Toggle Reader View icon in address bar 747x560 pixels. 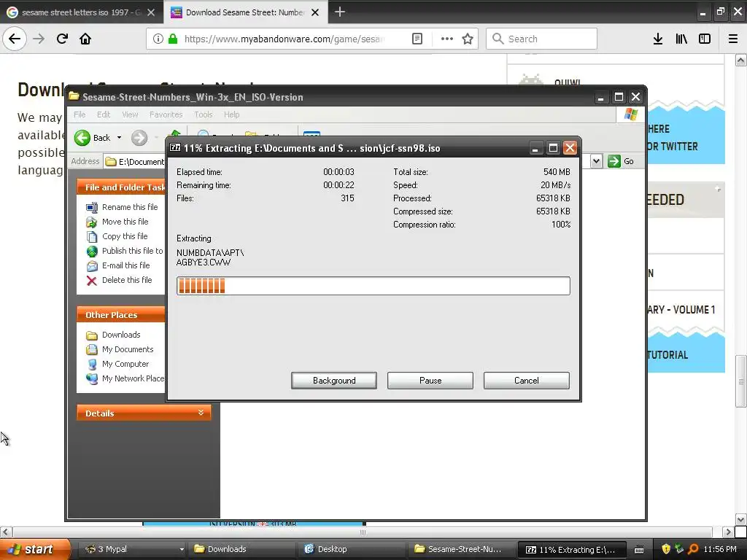tap(417, 39)
